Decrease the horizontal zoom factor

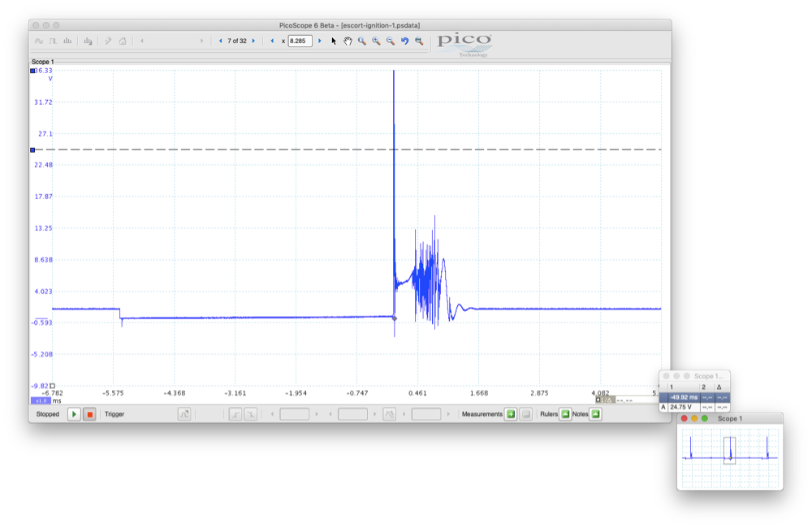(x=272, y=41)
